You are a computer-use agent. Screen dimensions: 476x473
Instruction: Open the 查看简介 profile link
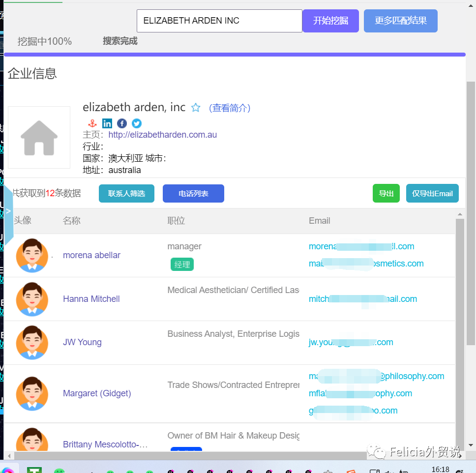pos(230,108)
